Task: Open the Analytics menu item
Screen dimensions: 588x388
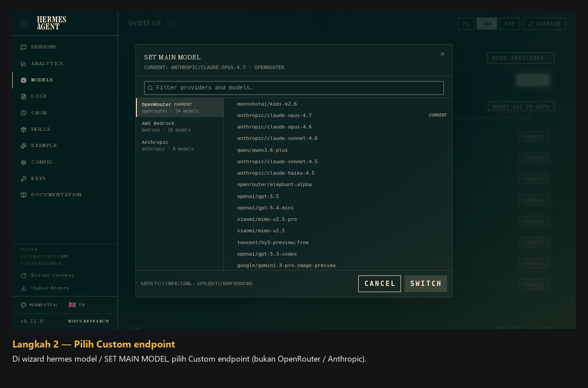Action: [x=65, y=64]
